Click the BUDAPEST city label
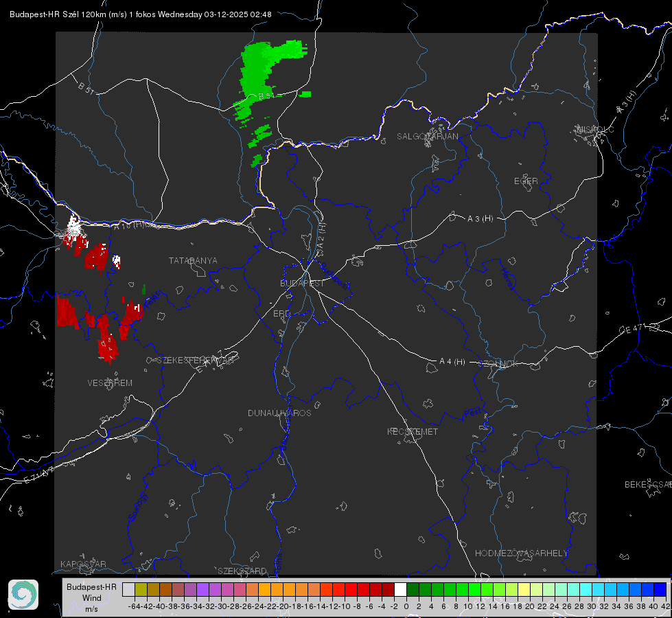 tap(302, 284)
